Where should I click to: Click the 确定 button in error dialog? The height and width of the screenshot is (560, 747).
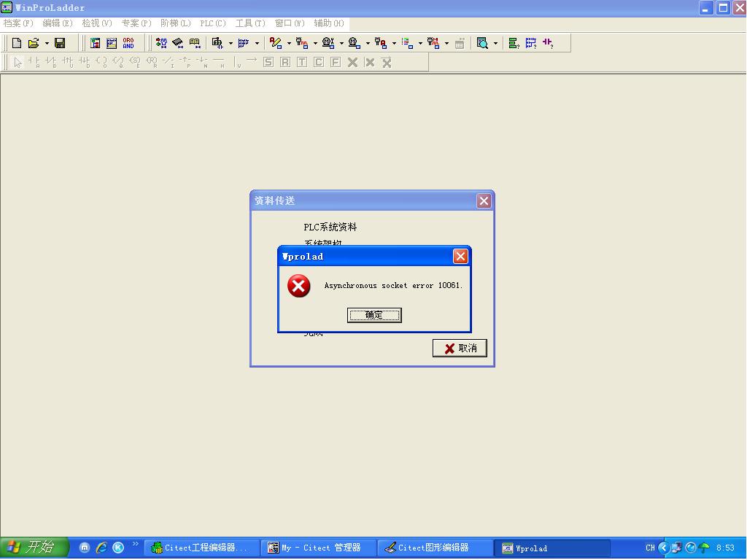point(374,315)
